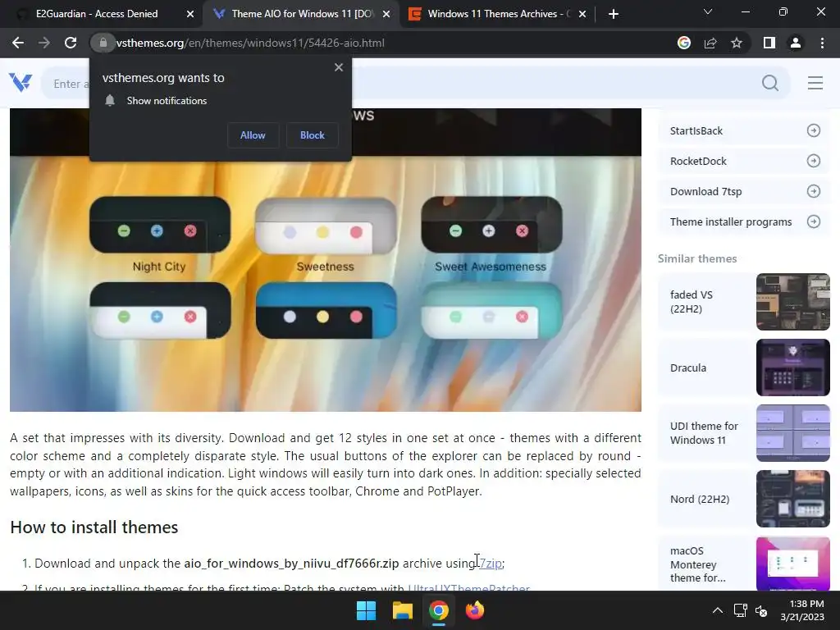Image resolution: width=840 pixels, height=630 pixels.
Task: Click the Night City theme preview image
Action: tap(160, 225)
